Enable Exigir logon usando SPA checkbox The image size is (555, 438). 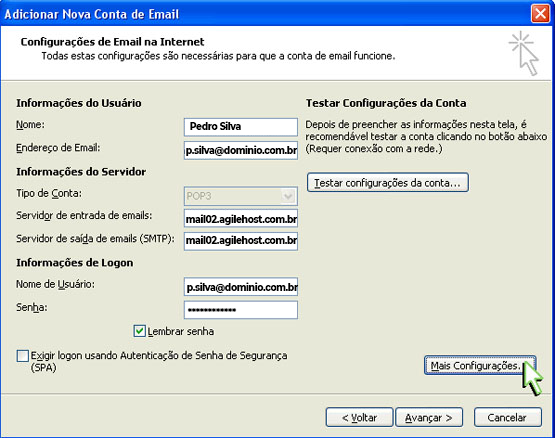23,356
